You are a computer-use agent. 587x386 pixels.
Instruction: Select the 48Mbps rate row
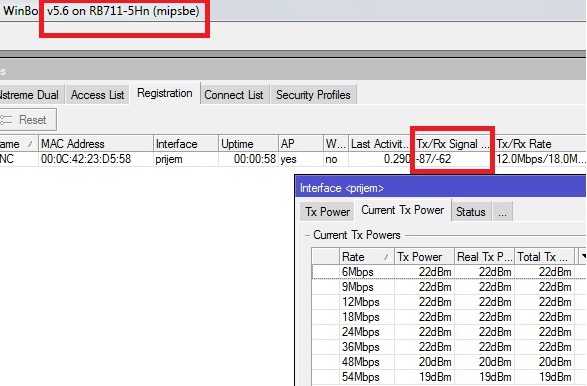pos(448,362)
